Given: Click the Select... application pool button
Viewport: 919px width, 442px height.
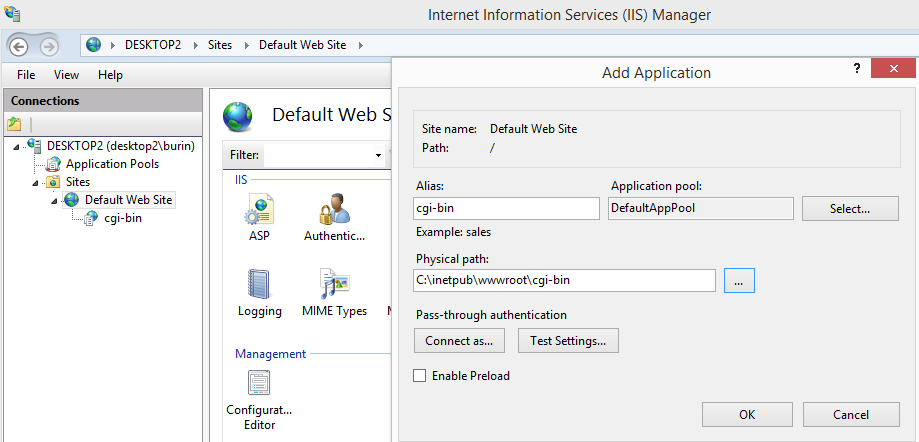Looking at the screenshot, I should click(x=850, y=209).
